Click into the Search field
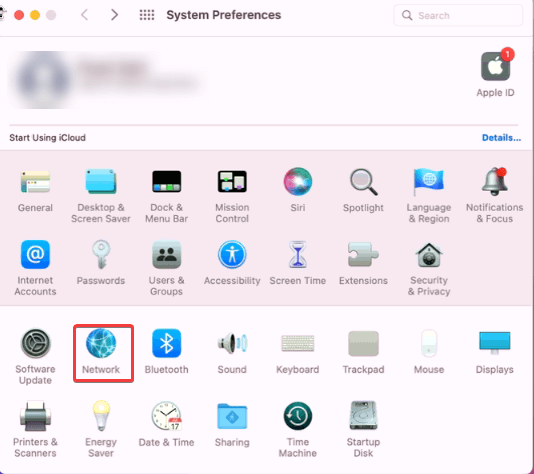This screenshot has height=474, width=534. [458, 15]
